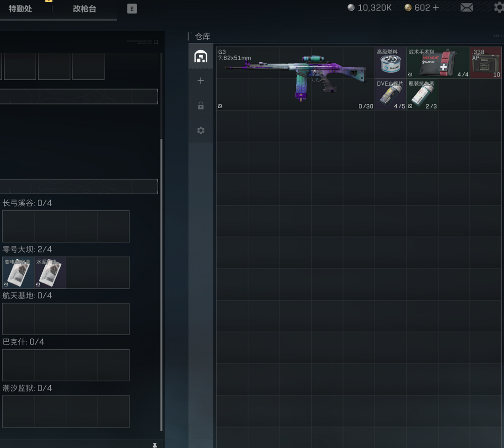This screenshot has height=448, width=504.
Task: Open the mail envelope icon
Action: click(467, 7)
